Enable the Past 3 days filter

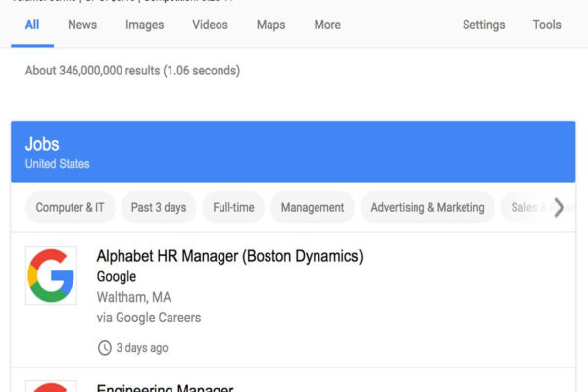pos(159,207)
